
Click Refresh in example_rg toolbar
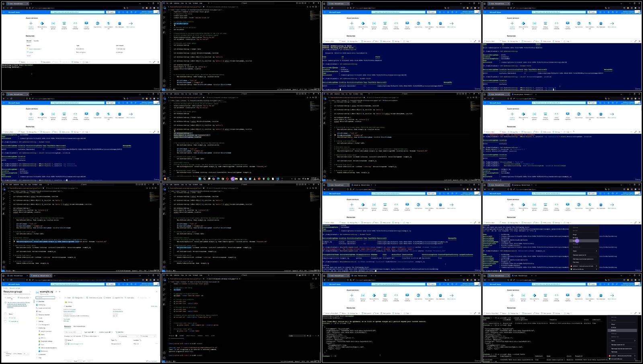tap(107, 298)
